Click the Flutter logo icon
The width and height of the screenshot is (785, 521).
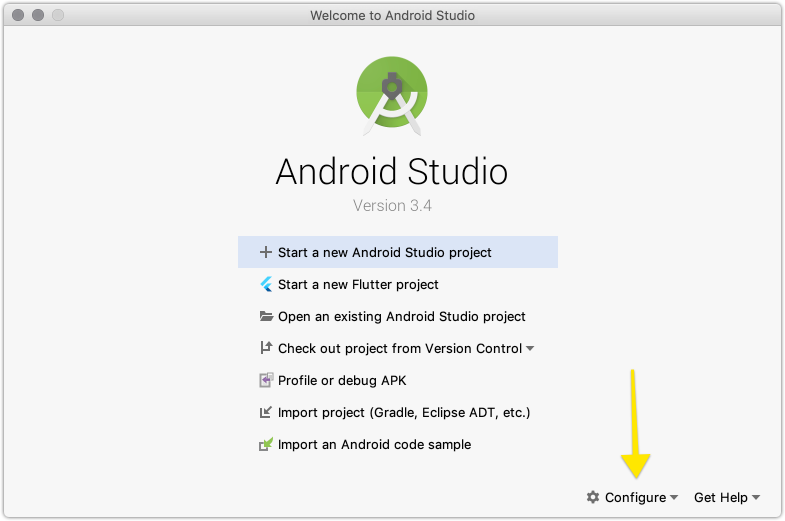[x=266, y=284]
